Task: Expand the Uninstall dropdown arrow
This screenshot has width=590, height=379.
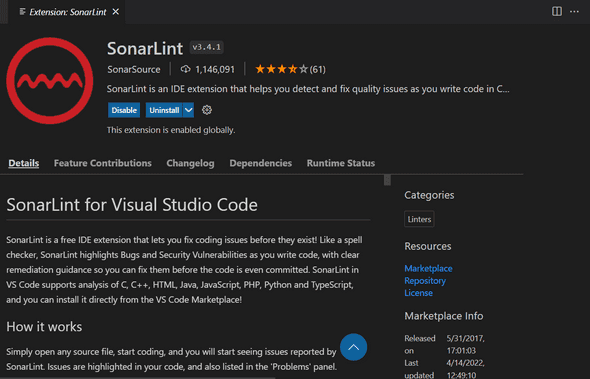Action: 189,110
